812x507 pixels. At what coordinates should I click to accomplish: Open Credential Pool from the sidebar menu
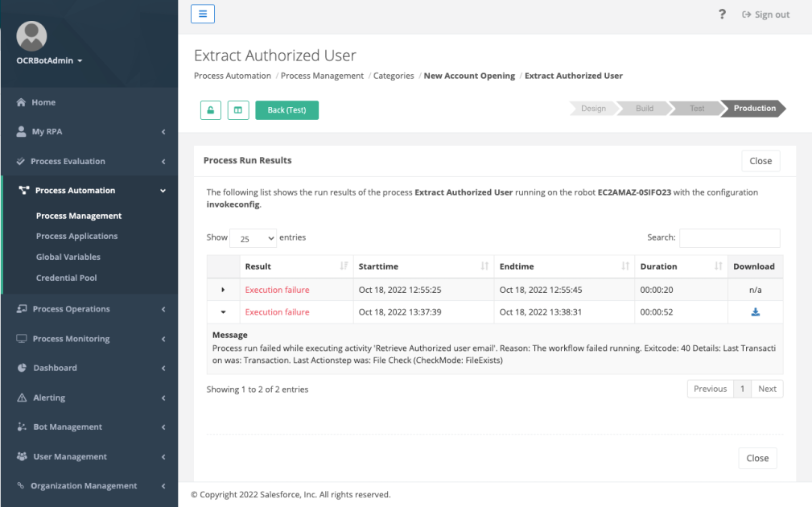click(x=67, y=276)
